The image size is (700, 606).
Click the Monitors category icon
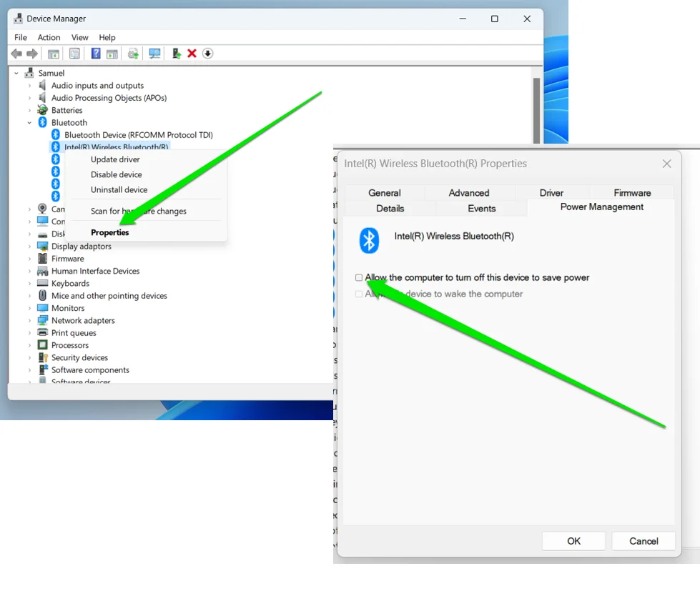tap(42, 308)
